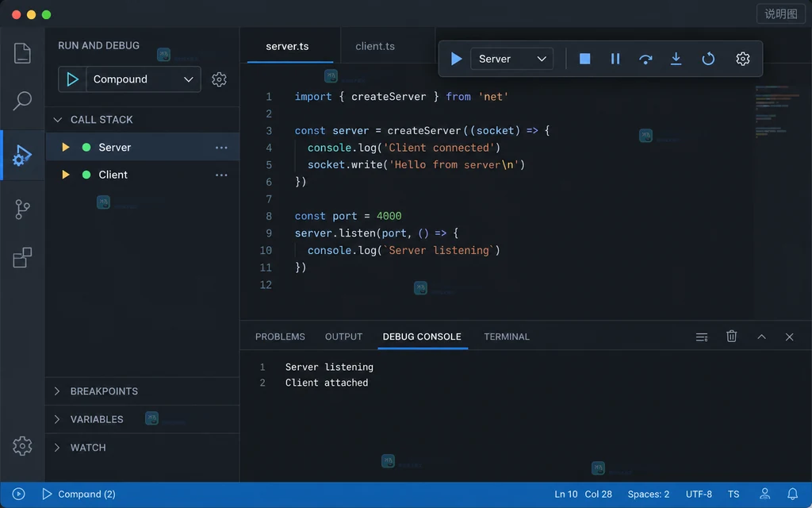Click the 'Hello from server\n' string
The height and width of the screenshot is (508, 812).
click(454, 165)
